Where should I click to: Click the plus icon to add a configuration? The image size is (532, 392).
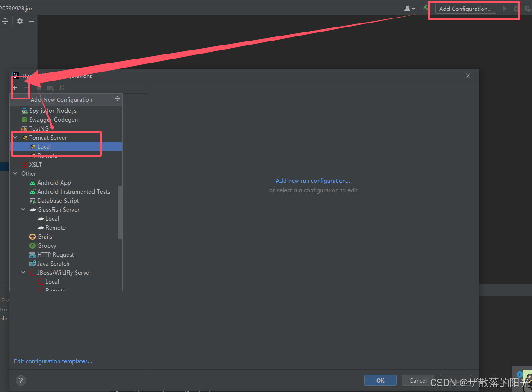click(x=14, y=87)
